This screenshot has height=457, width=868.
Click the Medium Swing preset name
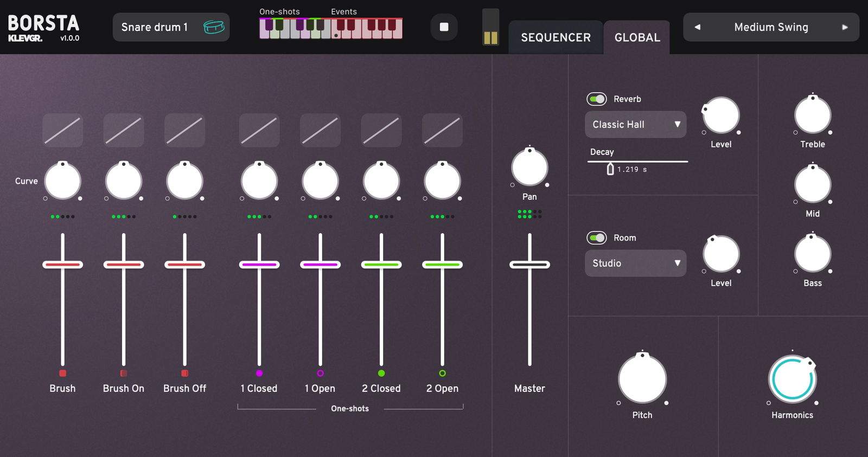tap(771, 27)
